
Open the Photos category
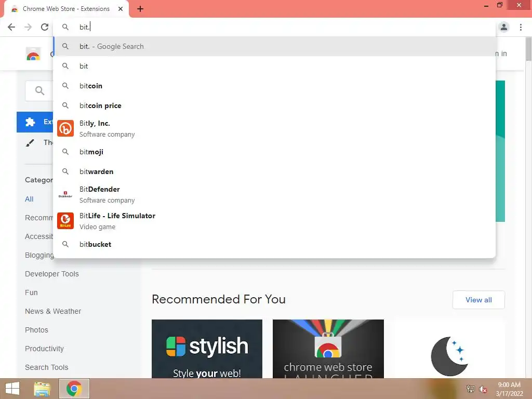click(x=37, y=330)
